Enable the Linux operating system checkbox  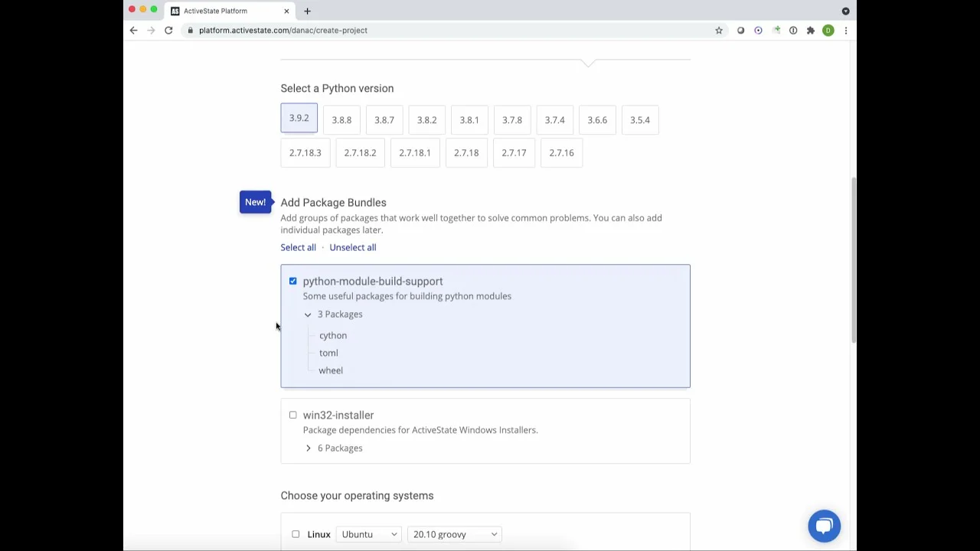(x=296, y=534)
